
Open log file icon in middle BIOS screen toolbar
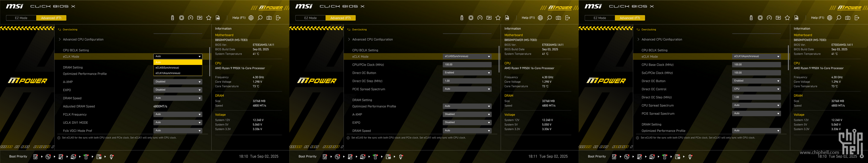507,18
